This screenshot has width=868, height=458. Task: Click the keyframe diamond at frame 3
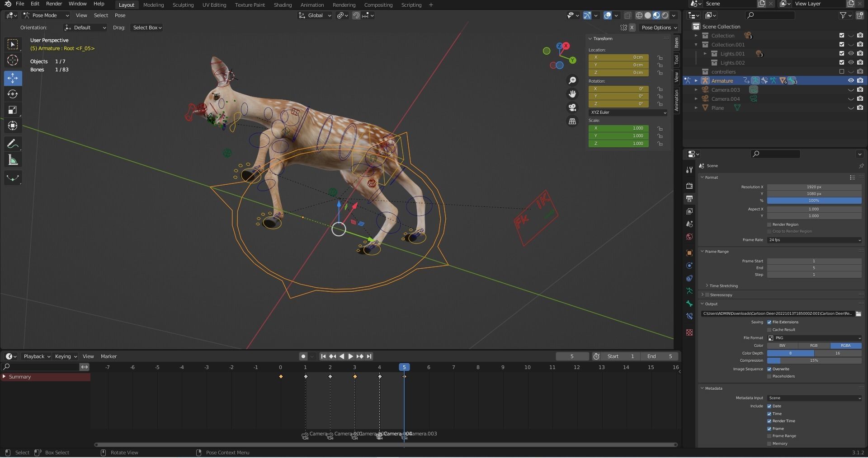[x=355, y=377]
